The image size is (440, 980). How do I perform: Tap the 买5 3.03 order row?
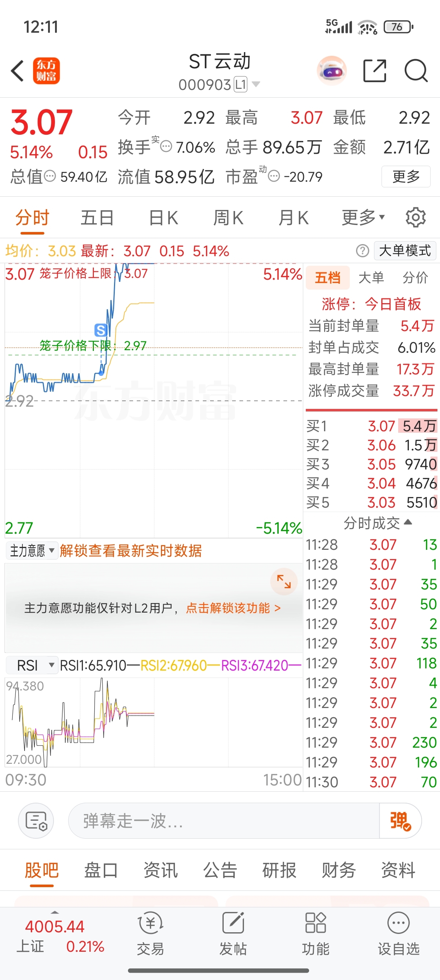click(x=371, y=502)
